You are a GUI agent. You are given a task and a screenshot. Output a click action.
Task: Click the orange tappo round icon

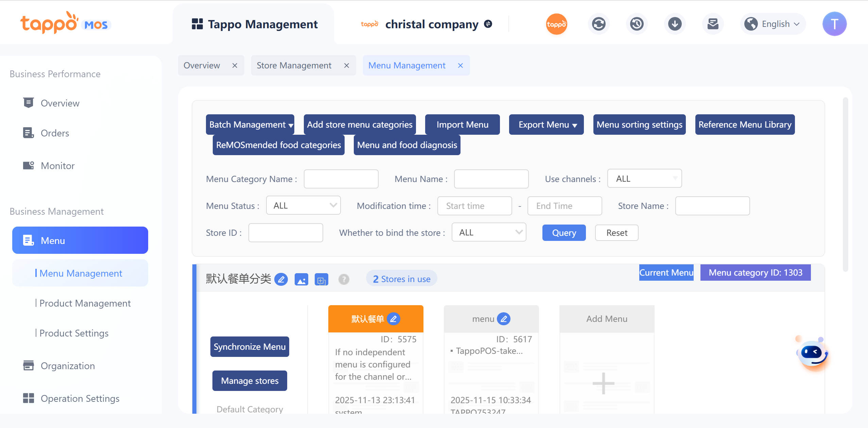pyautogui.click(x=556, y=24)
